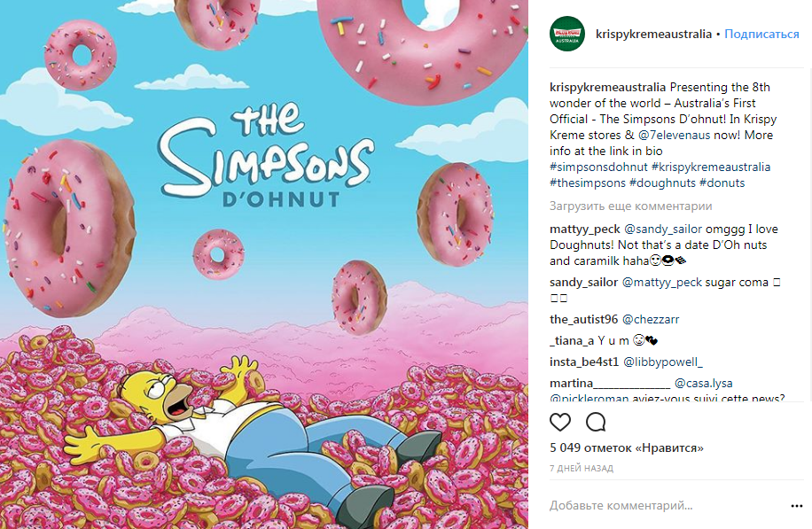This screenshot has height=529, width=812.
Task: Click the Krispy Kreme profile avatar
Action: pyautogui.click(x=567, y=34)
